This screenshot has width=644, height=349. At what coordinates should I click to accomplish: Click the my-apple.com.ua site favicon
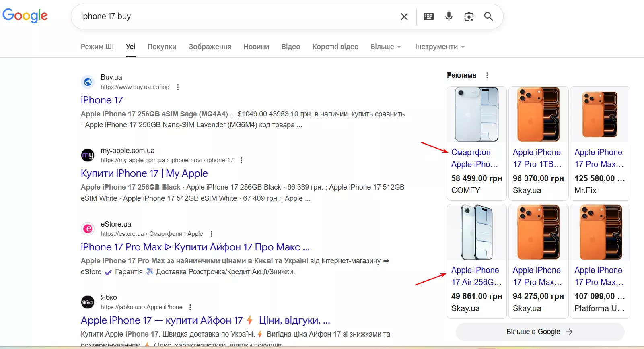[x=88, y=155]
